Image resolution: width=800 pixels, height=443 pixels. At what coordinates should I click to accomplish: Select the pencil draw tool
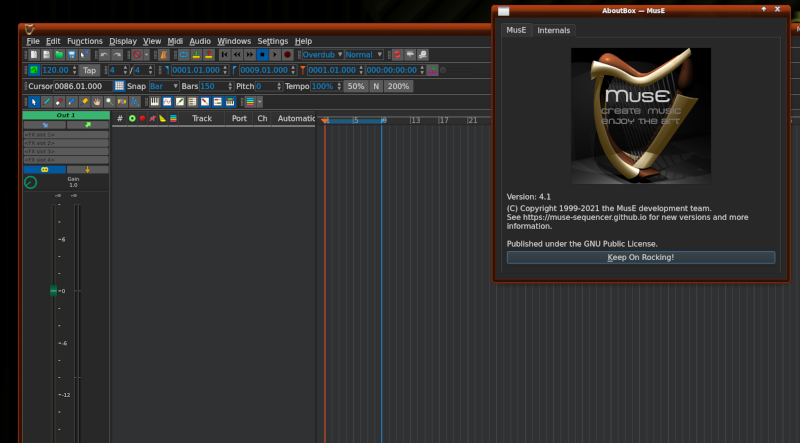tap(47, 102)
